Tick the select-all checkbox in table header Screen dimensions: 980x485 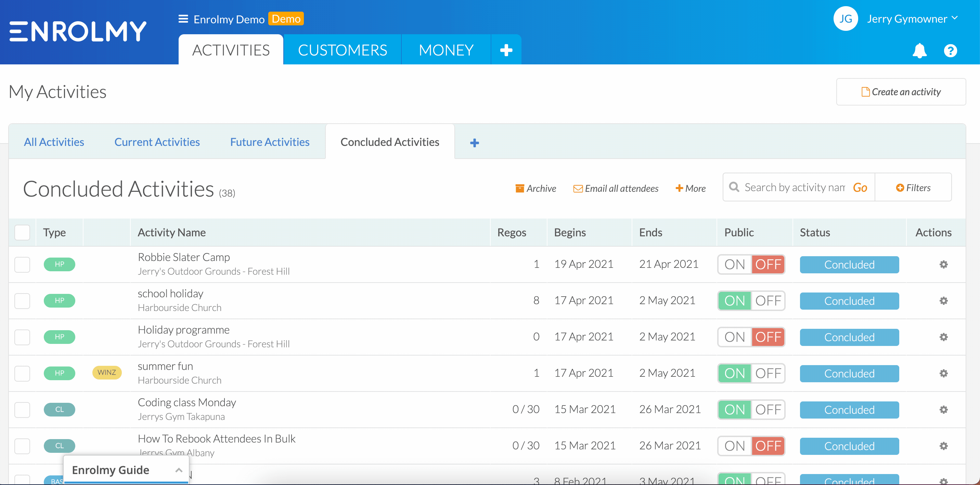[x=22, y=232]
